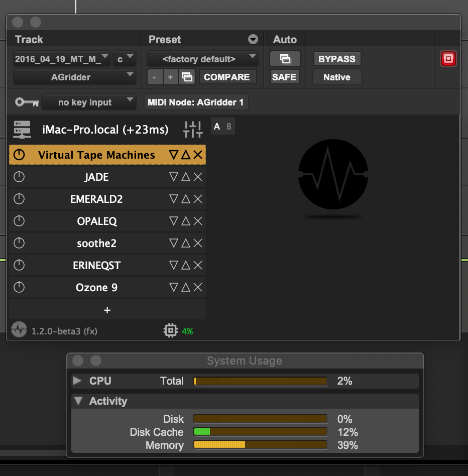Remove the JADE plugin
Screen dimensions: 468x476
[x=198, y=177]
